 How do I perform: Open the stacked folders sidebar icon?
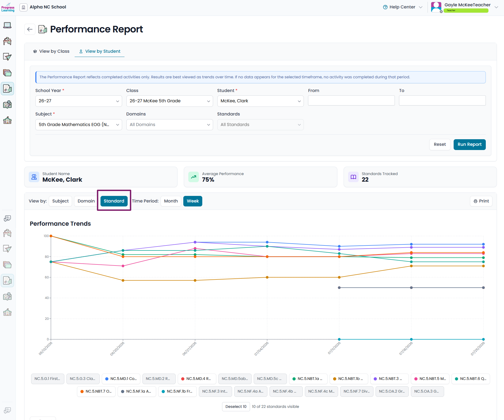coord(7,73)
